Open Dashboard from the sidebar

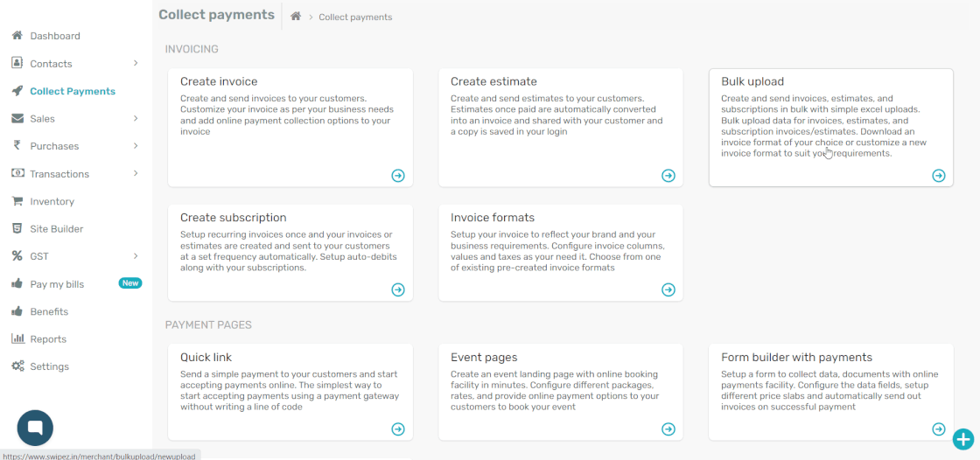coord(54,36)
